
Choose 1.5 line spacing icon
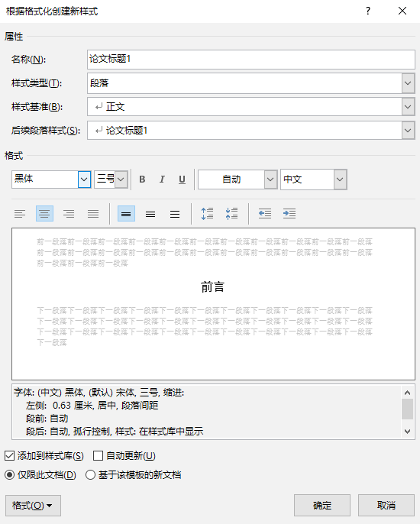(150, 214)
